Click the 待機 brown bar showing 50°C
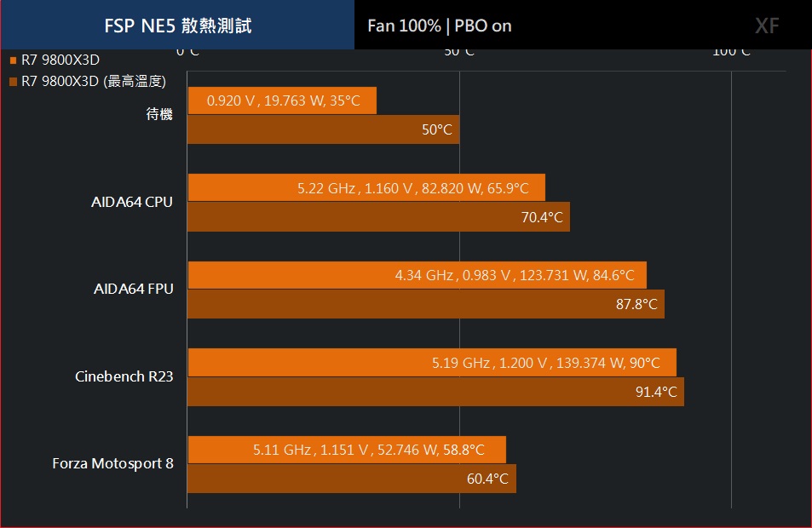 [x=323, y=129]
